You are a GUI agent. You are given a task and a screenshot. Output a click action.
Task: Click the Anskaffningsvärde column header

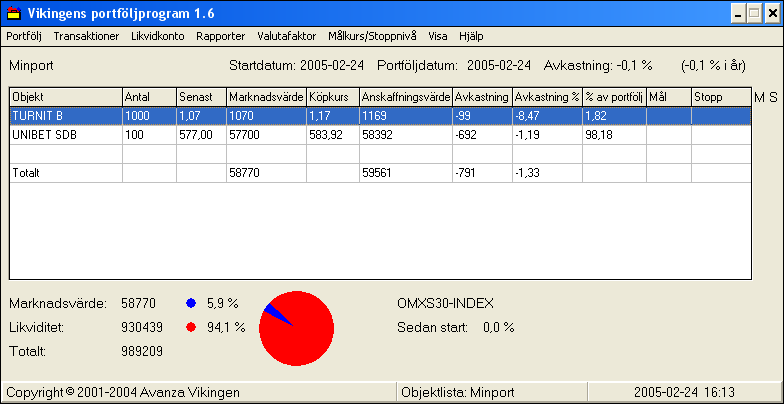pos(406,97)
